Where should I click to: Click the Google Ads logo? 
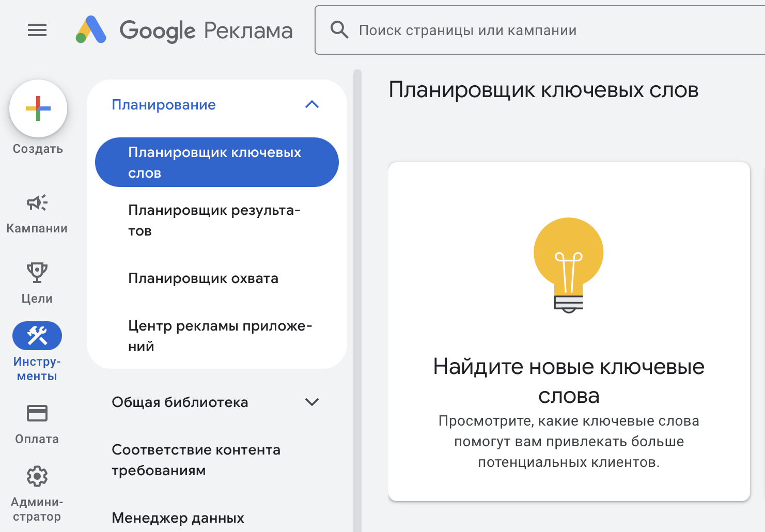[91, 30]
